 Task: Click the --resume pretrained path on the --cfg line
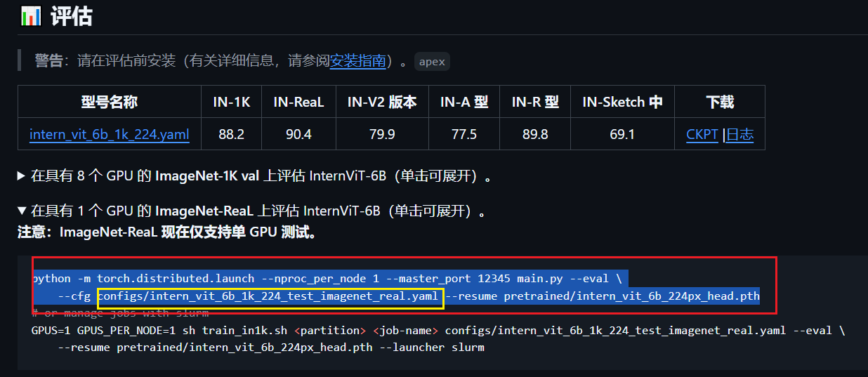click(x=603, y=296)
